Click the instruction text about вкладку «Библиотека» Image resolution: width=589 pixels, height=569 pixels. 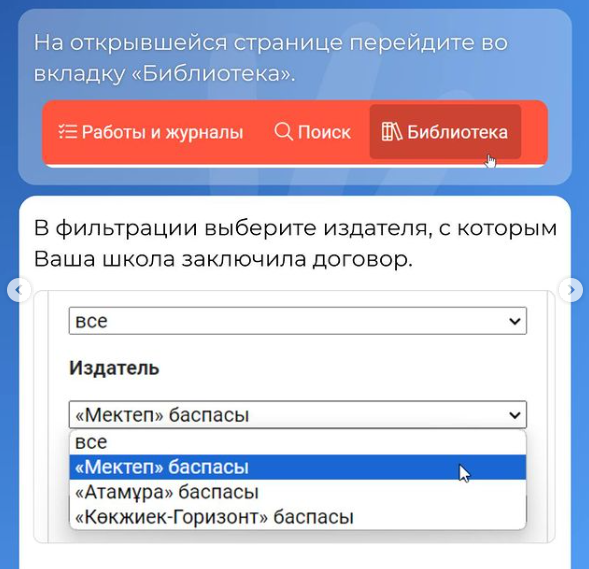[270, 57]
